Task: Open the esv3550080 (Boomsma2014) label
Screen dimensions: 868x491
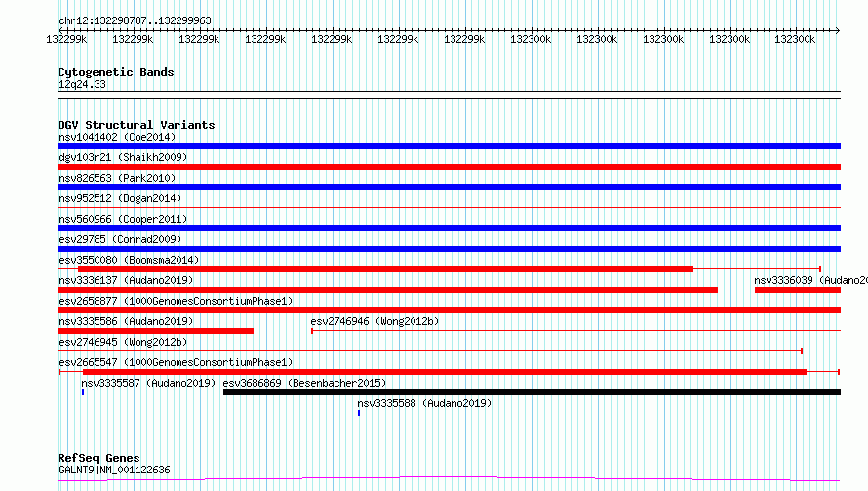Action: tap(129, 260)
